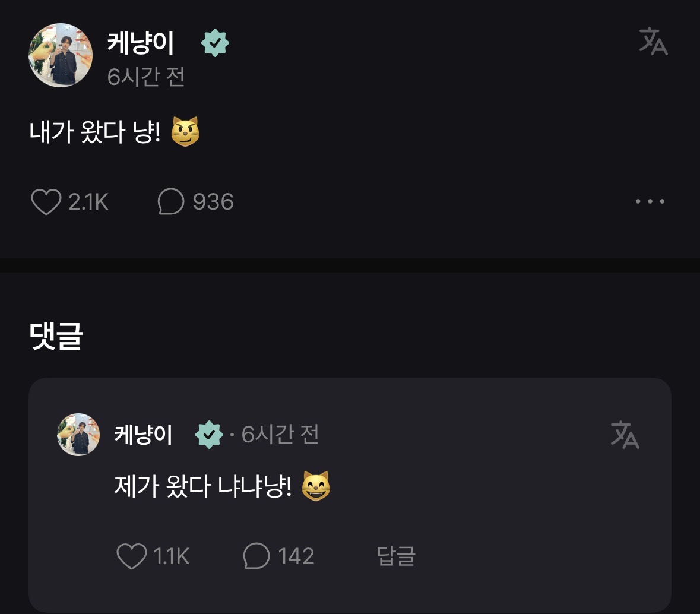Open the small avatar on the comment

point(78,435)
